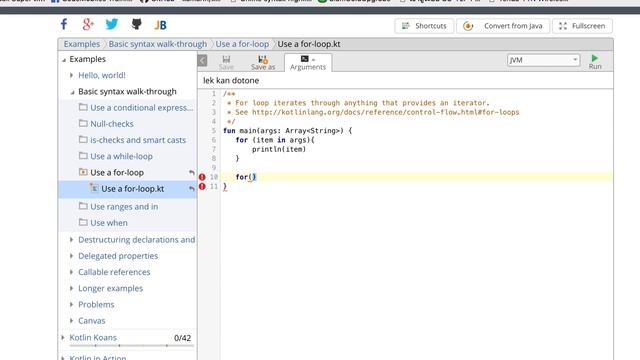Expand the Hello, world! node

(x=71, y=75)
